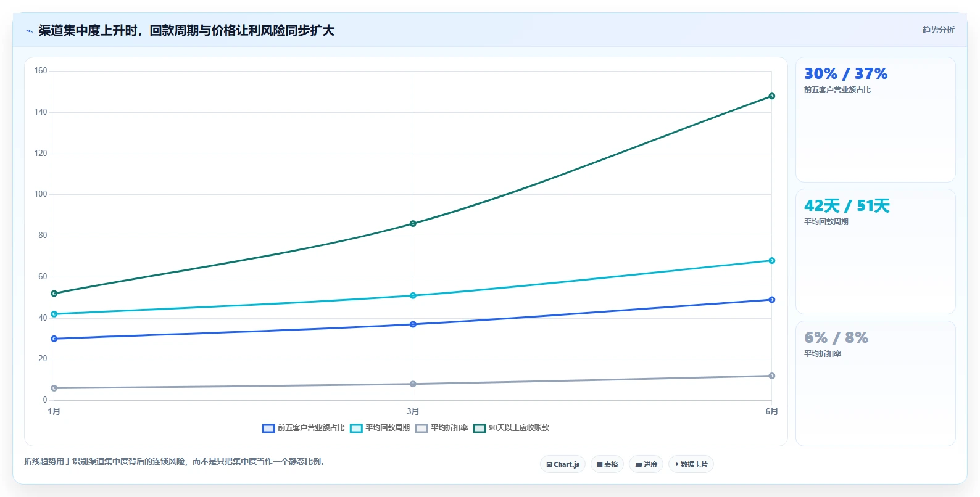Click the dark green data point at 1月
The image size is (980, 497).
click(54, 294)
